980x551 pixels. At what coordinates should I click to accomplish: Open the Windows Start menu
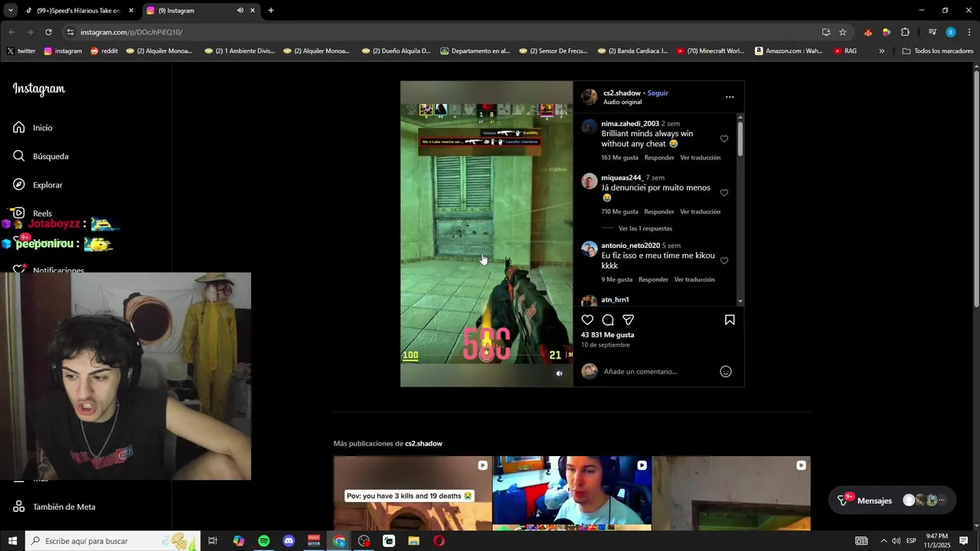pos(12,541)
